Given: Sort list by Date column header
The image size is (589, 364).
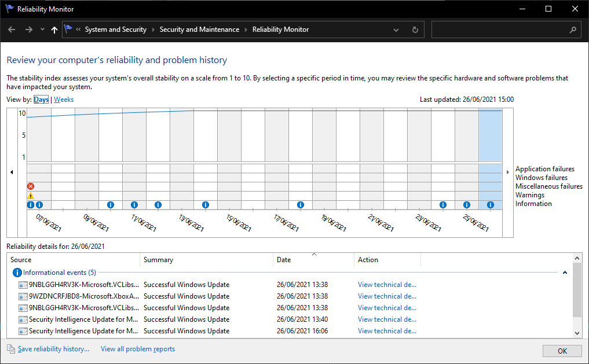Looking at the screenshot, I should (x=314, y=260).
